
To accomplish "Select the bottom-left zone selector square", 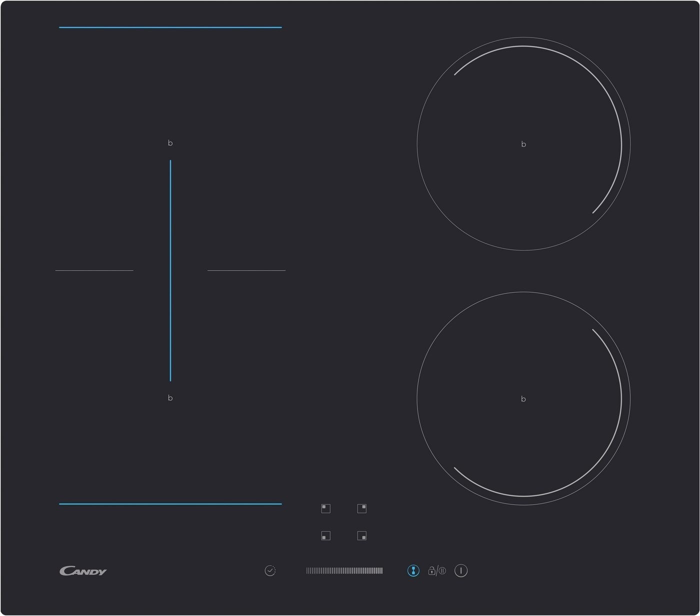I will tap(325, 536).
